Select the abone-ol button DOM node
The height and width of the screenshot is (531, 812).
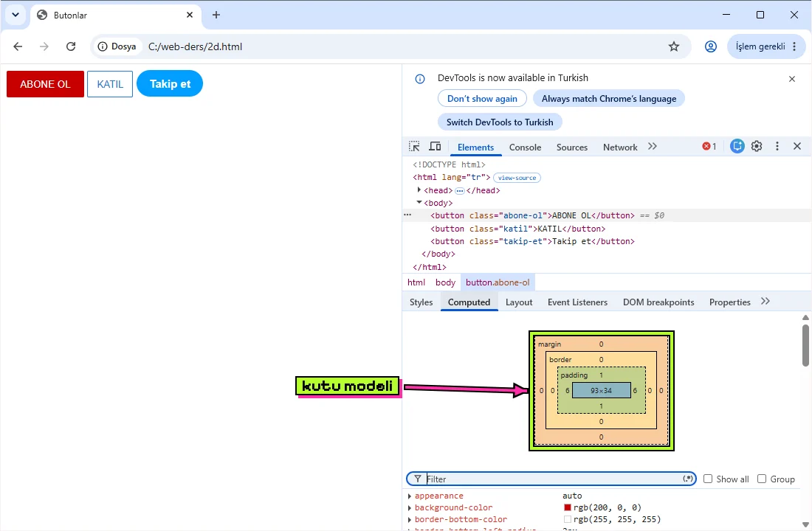pos(532,215)
